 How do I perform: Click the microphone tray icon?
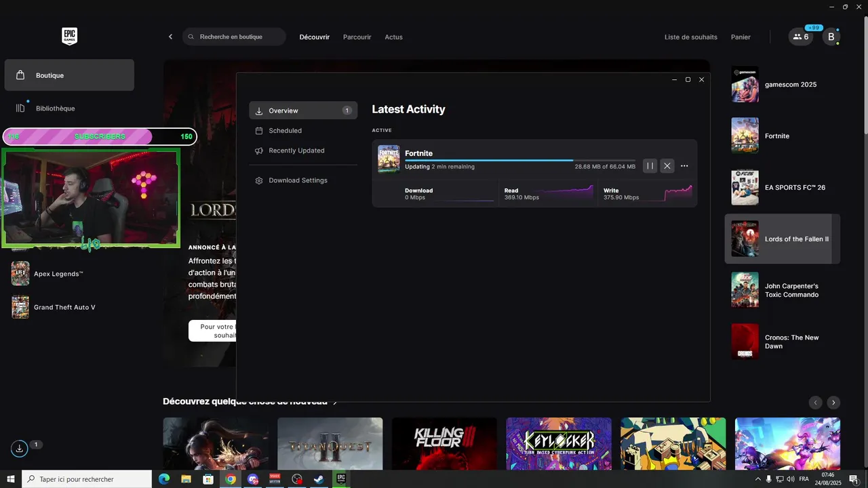pyautogui.click(x=768, y=479)
